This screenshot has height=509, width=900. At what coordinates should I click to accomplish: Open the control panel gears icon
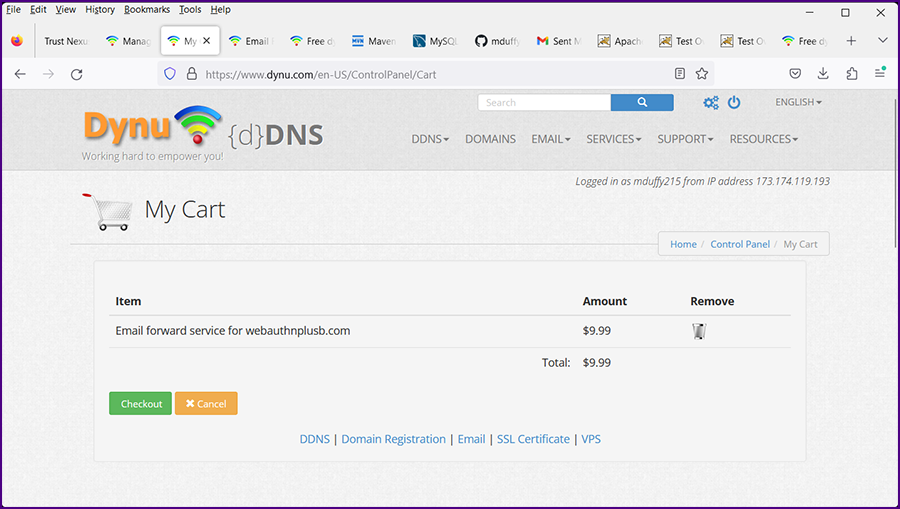pos(711,103)
